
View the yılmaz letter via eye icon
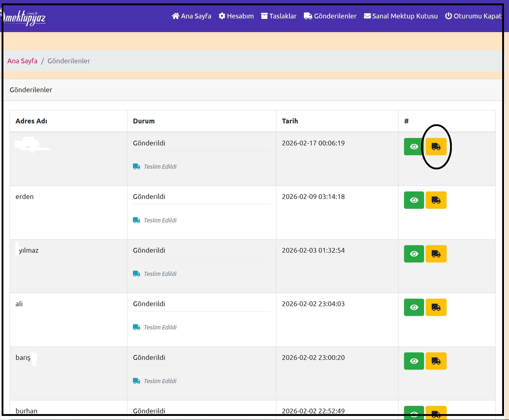coord(414,254)
